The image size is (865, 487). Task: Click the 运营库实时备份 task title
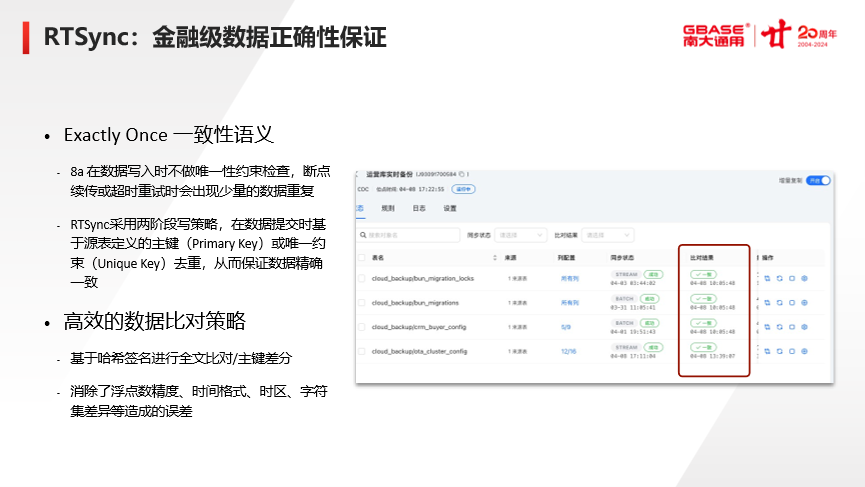coord(389,174)
